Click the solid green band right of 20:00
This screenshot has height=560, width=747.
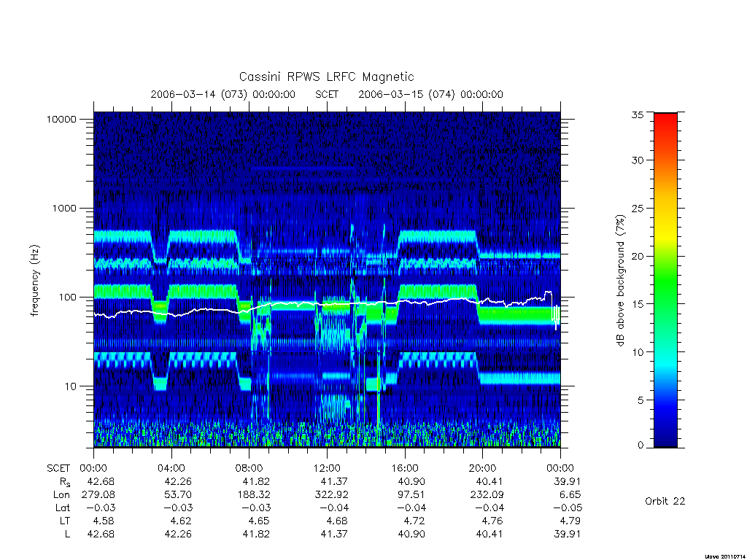[x=518, y=314]
